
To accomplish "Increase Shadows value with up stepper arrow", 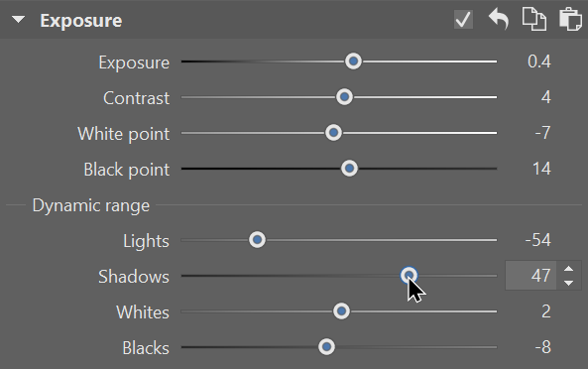I will (x=568, y=269).
